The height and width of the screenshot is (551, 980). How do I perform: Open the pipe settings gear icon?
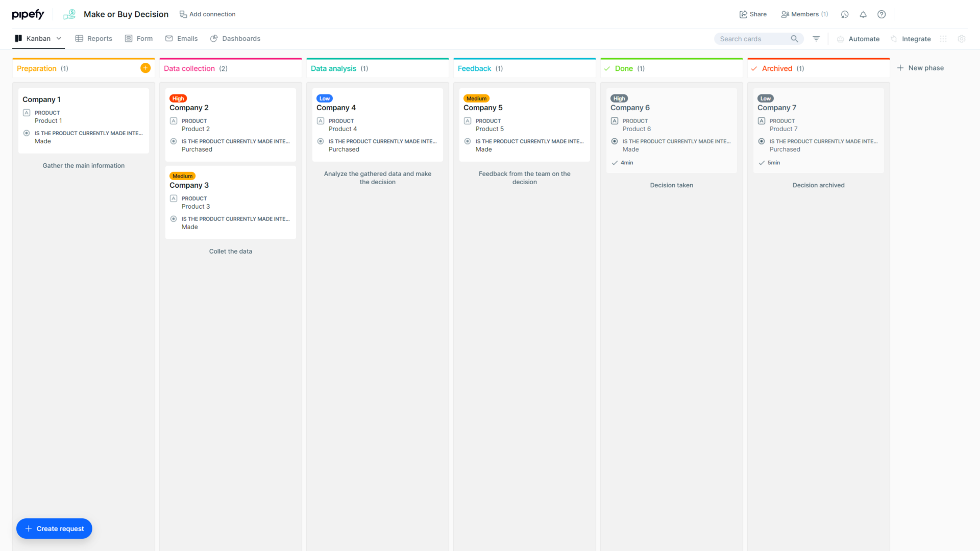[x=962, y=39]
